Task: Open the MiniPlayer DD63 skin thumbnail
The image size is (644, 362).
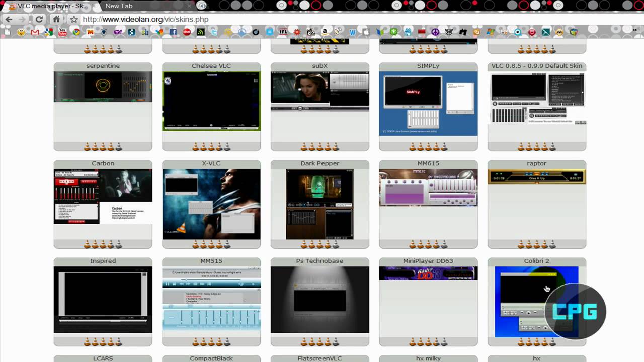Action: (428, 273)
